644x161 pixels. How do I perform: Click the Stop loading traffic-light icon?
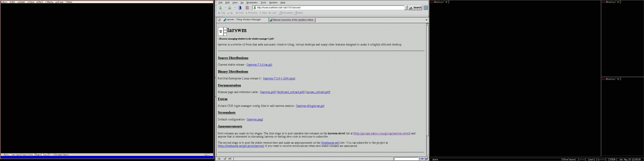(x=247, y=8)
